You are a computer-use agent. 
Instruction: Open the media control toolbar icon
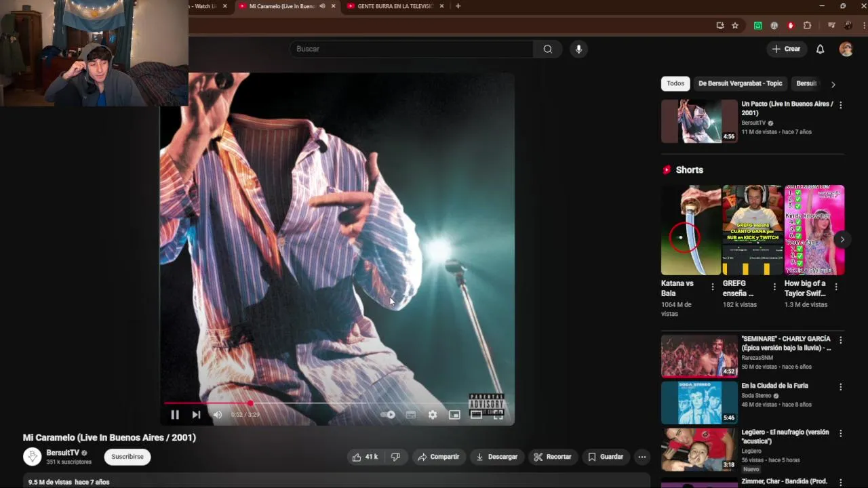pyautogui.click(x=831, y=26)
